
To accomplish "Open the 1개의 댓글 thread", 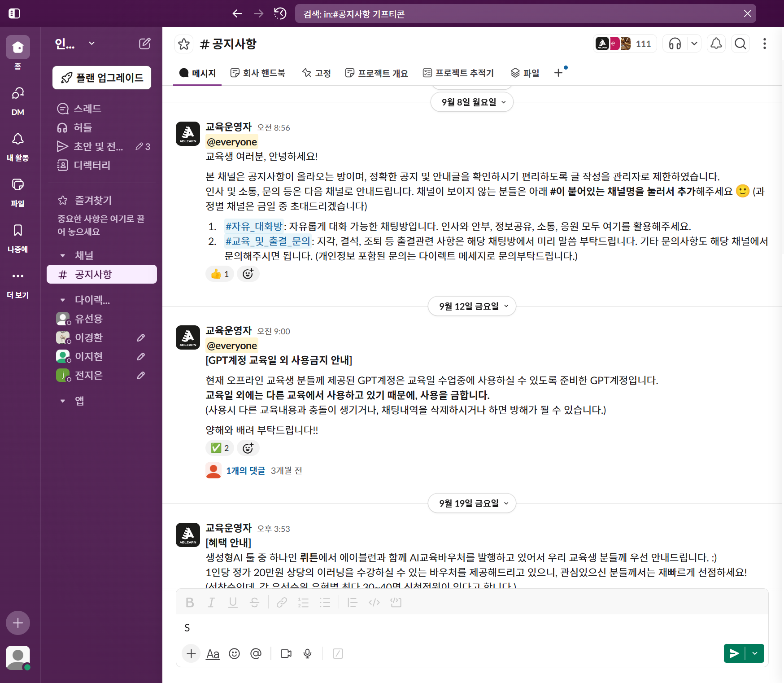I will [x=245, y=470].
